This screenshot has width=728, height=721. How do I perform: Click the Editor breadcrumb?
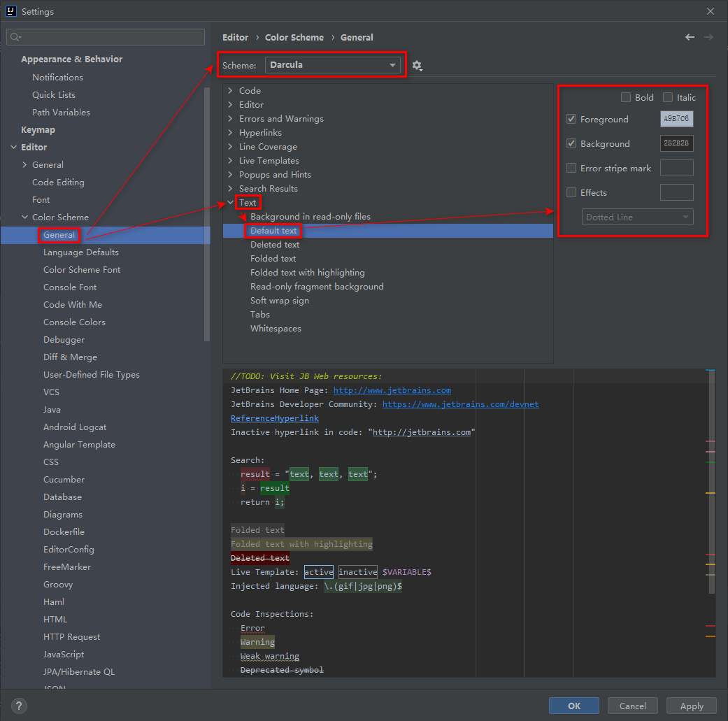point(236,37)
